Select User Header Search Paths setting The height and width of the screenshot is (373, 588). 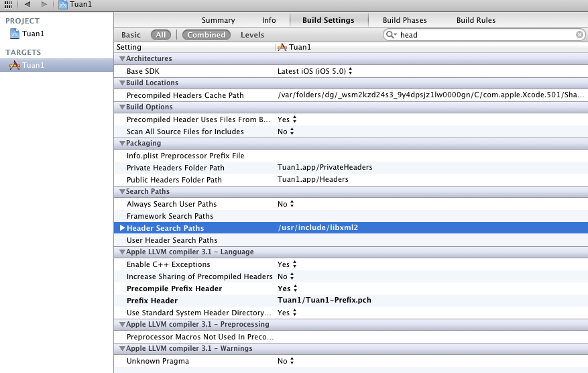tap(172, 240)
